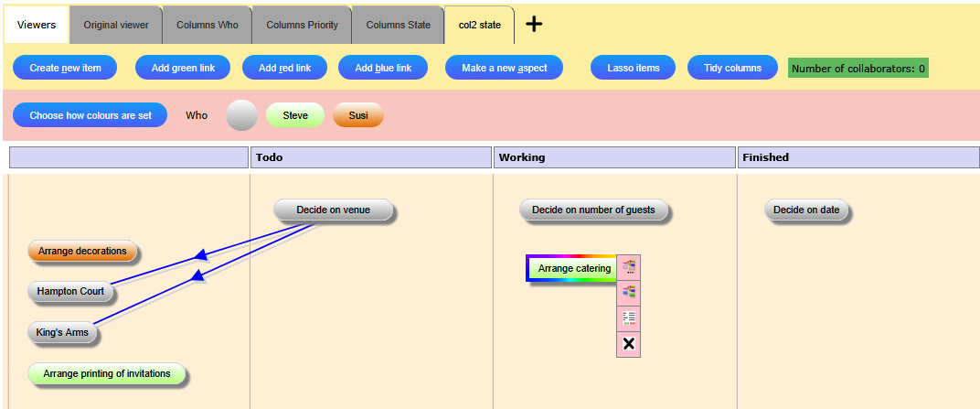Click the Add red link button

tap(284, 68)
